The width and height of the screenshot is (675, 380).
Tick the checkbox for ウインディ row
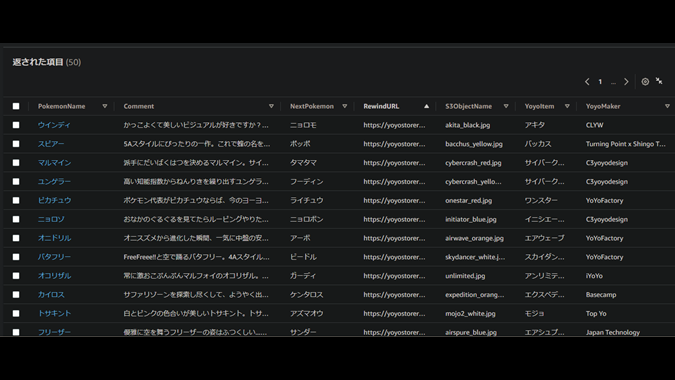click(x=16, y=125)
